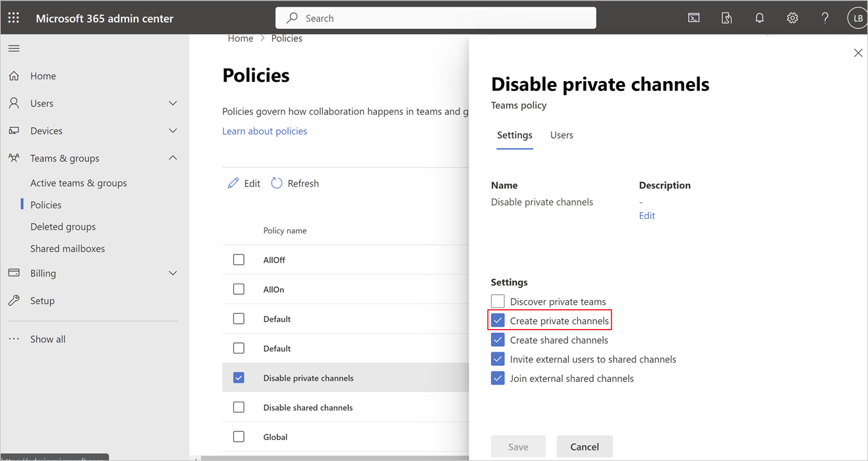Uncheck the Disable private channels row checkbox

click(239, 377)
